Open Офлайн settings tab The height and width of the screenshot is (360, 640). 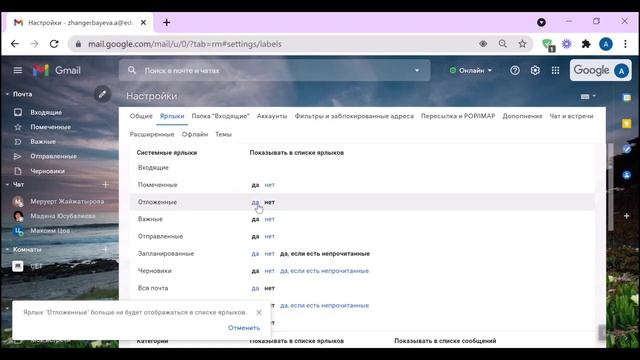point(195,134)
